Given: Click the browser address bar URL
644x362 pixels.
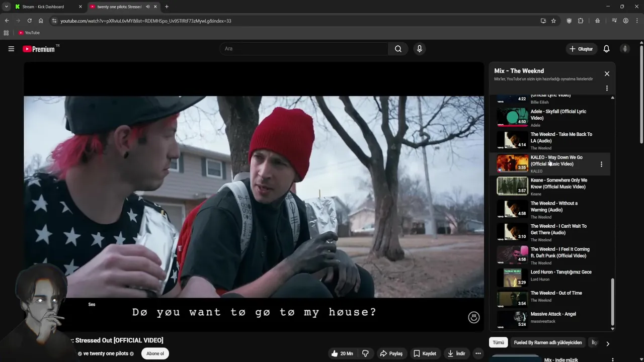Looking at the screenshot, I should pyautogui.click(x=146, y=21).
